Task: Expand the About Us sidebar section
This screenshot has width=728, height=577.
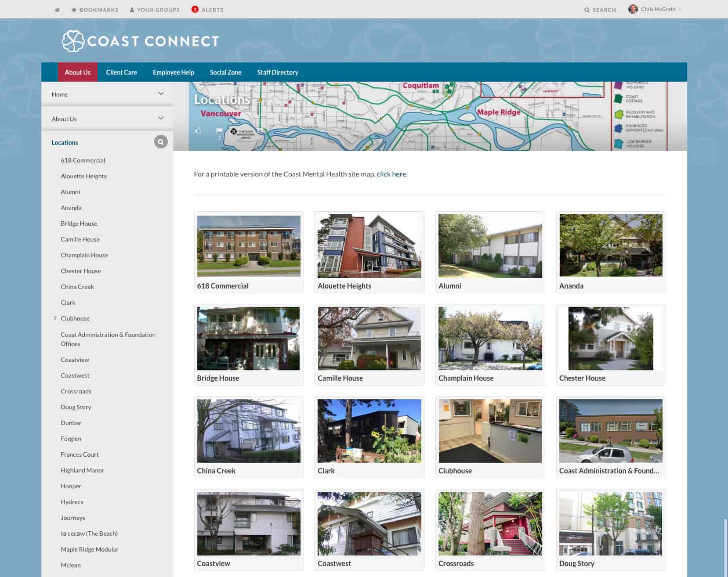Action: (x=161, y=118)
